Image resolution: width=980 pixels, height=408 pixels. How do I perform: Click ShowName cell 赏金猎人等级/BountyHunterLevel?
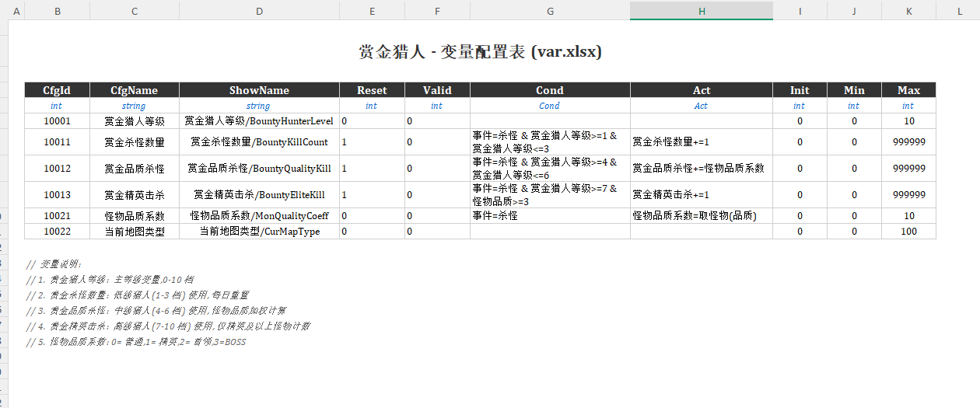click(259, 121)
